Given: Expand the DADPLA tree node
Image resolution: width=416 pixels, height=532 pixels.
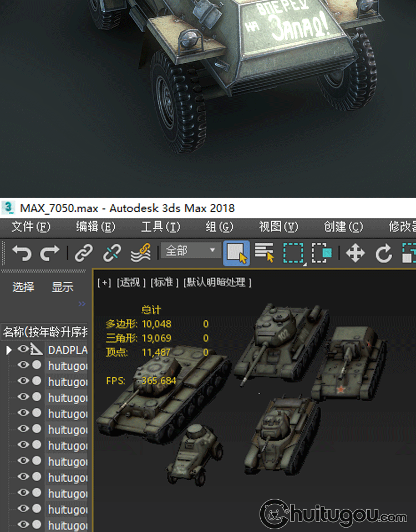Looking at the screenshot, I should click(9, 350).
